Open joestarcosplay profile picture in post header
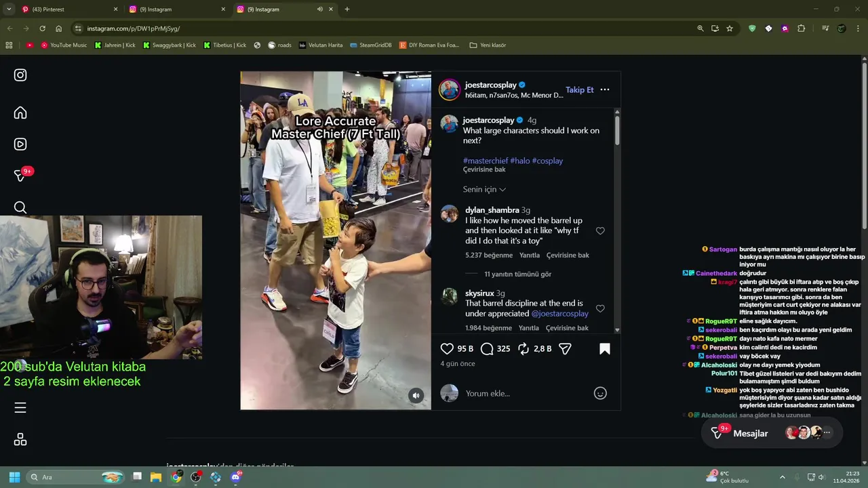Image resolution: width=868 pixels, height=488 pixels. (449, 89)
